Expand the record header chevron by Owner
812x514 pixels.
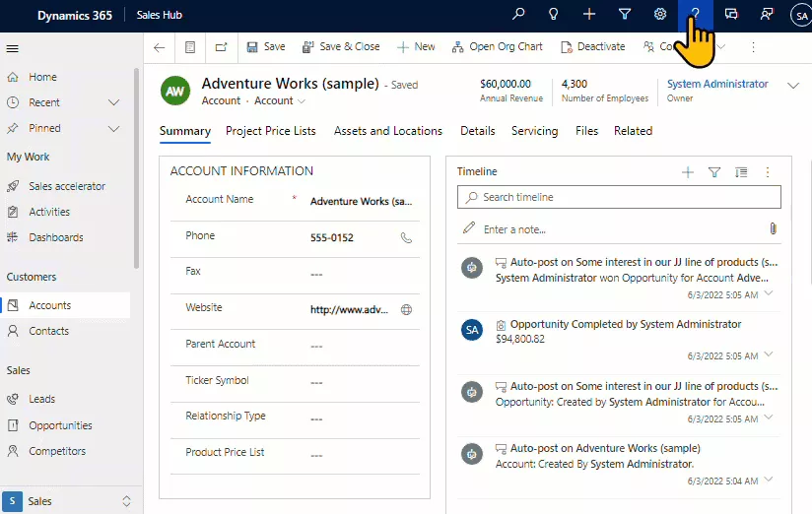(793, 87)
